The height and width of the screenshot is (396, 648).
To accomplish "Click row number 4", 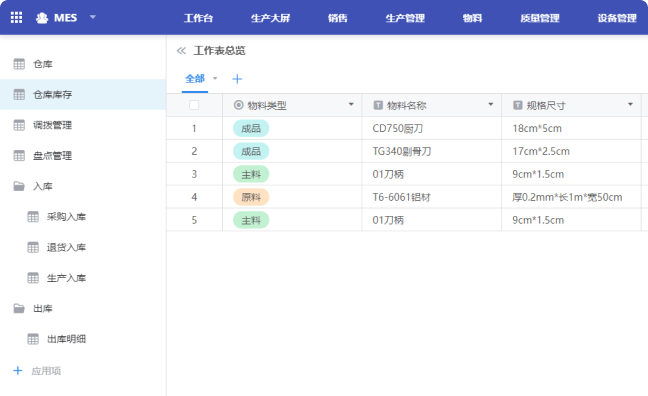I will 194,197.
